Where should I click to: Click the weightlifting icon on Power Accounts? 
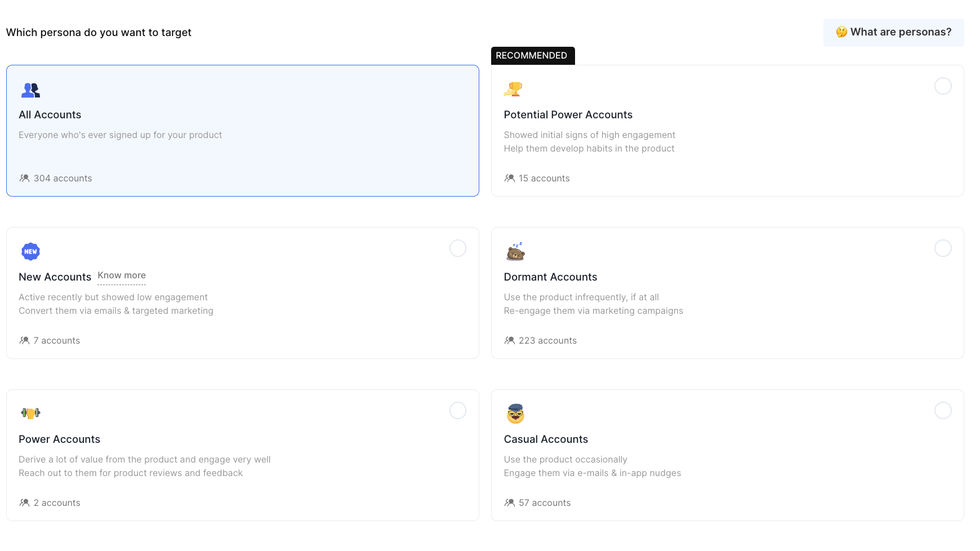30,413
